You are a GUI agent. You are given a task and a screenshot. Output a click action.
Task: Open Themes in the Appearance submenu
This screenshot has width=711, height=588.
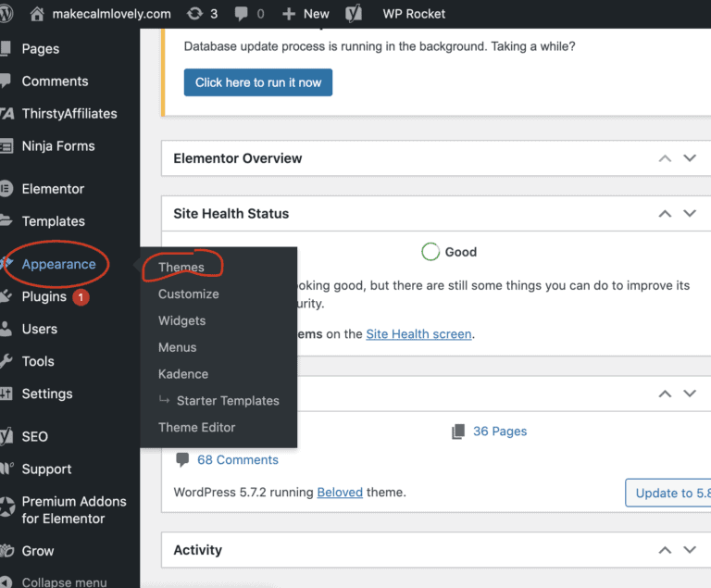click(181, 268)
